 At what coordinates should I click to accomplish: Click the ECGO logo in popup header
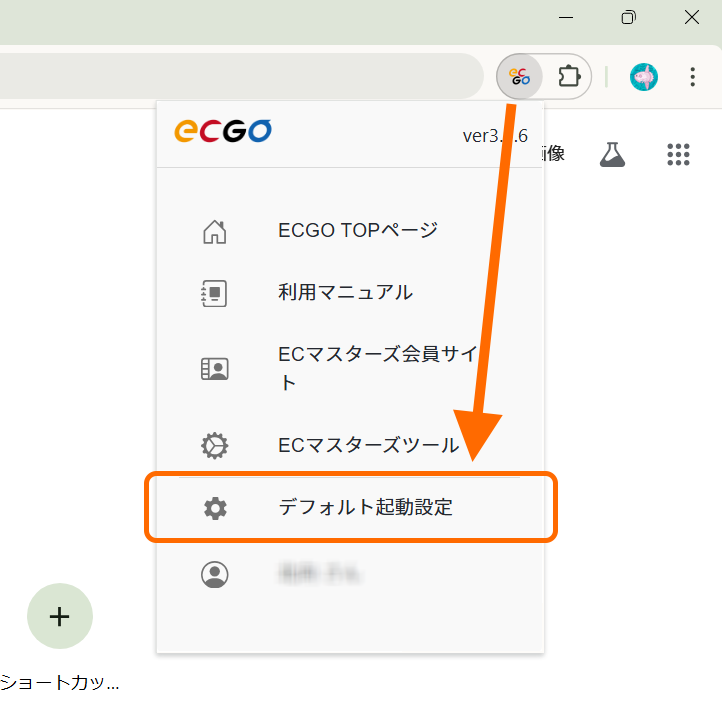(222, 132)
